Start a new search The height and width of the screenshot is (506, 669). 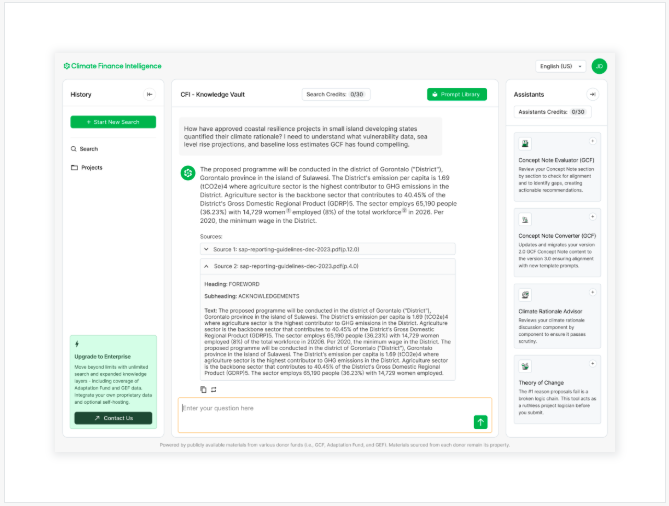click(x=113, y=122)
